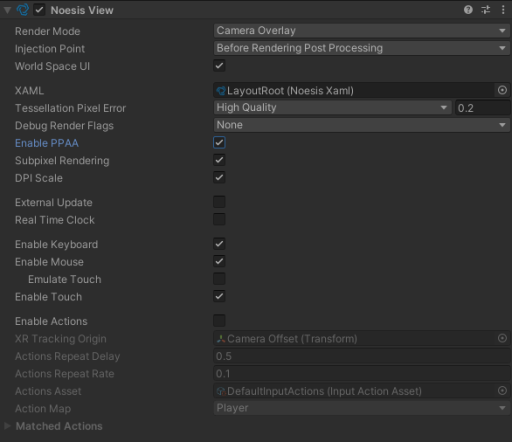
Task: Click the DefaultInputActions asset icon
Action: pos(221,391)
